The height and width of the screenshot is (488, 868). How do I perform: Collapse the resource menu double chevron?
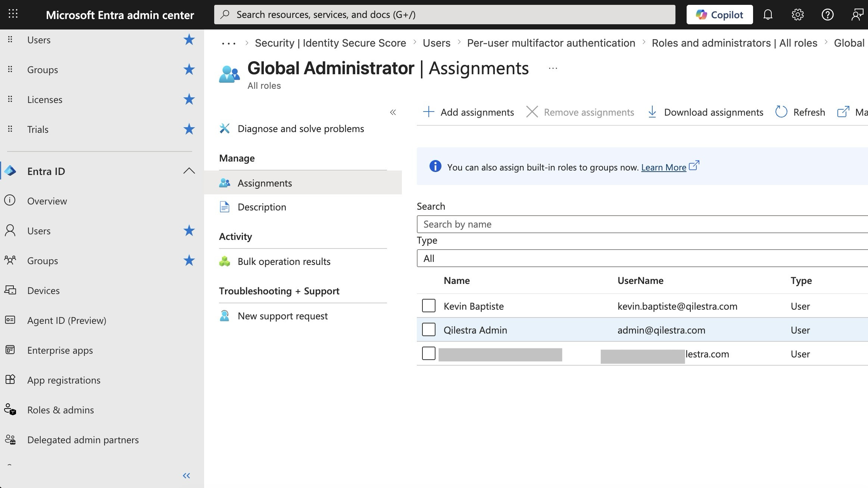click(393, 112)
